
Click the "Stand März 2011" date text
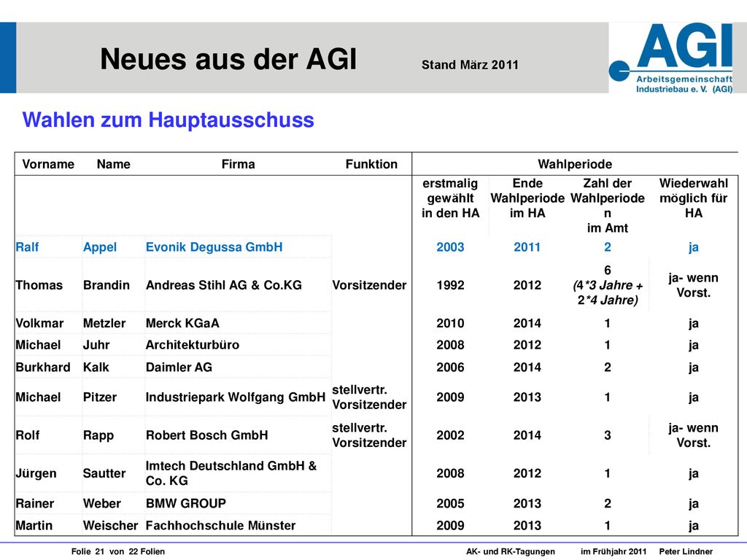pyautogui.click(x=470, y=65)
